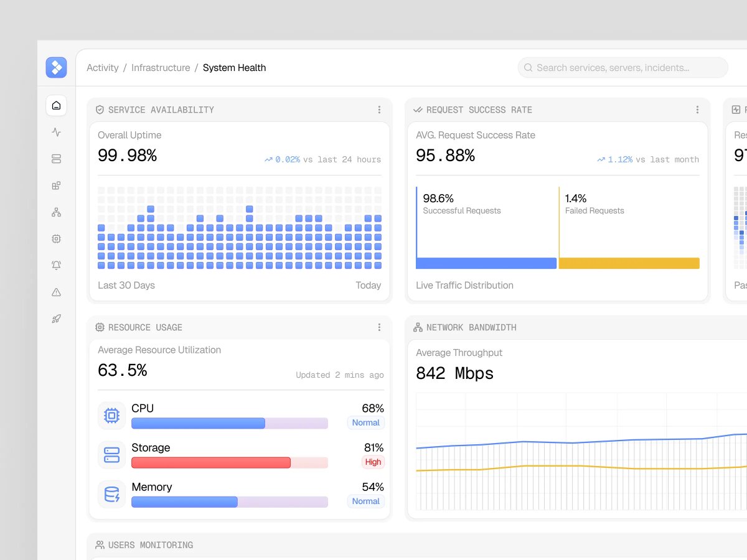Click the uptime trend arrow beside 0.02%

268,160
